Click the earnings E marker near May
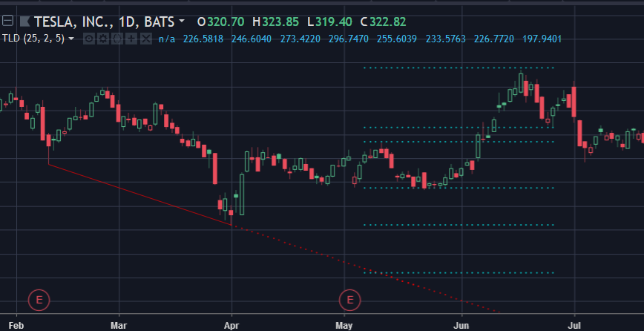Screen dimensions: 644x331 click(x=350, y=300)
